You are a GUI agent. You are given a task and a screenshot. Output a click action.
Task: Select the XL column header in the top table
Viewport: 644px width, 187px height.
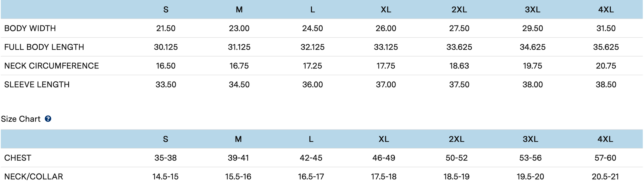(x=386, y=10)
